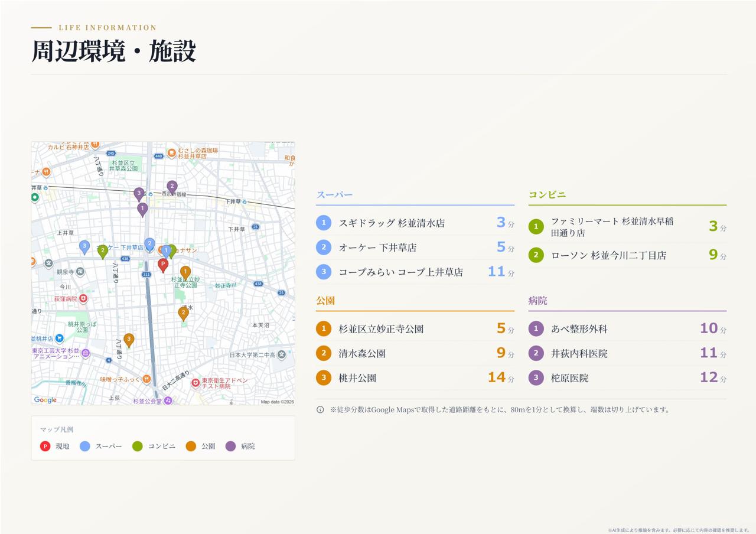Click the blue スーパー legend swatch
Image resolution: width=756 pixels, height=534 pixels.
pyautogui.click(x=85, y=446)
